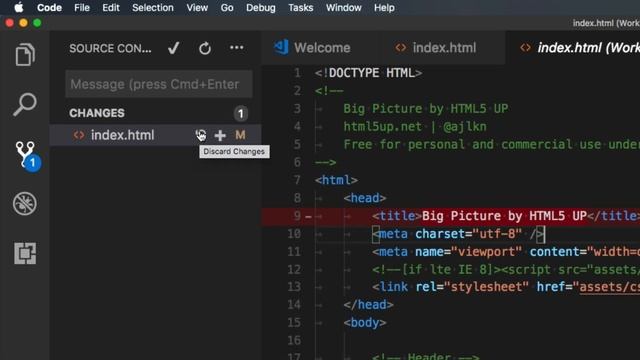Click the <head> tag on line 8
The height and width of the screenshot is (360, 640).
[x=364, y=198]
